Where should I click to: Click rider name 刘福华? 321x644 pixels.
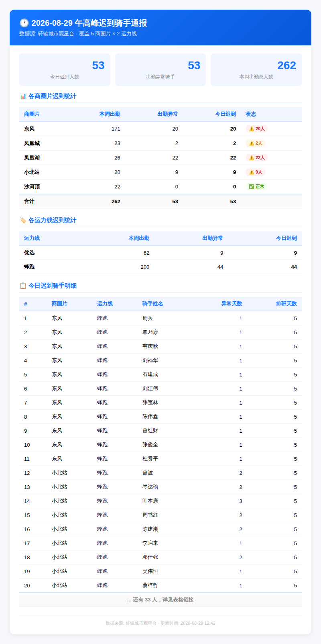pos(150,360)
